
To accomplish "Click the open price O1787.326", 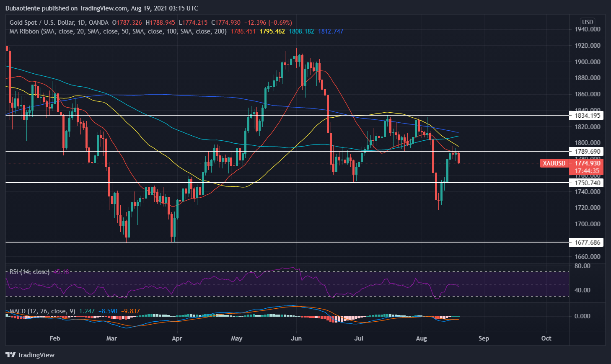I will point(127,23).
